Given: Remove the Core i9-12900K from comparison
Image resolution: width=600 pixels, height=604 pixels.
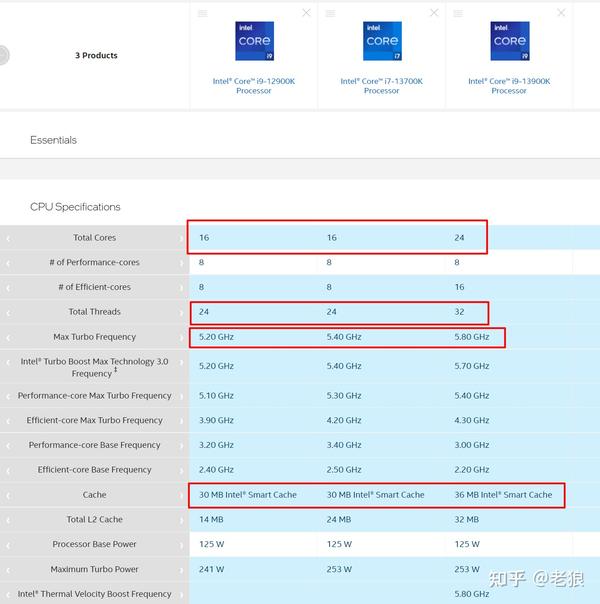Looking at the screenshot, I should (x=306, y=13).
